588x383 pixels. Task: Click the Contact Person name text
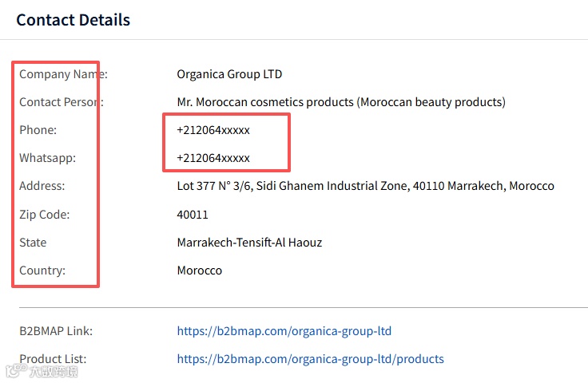point(341,102)
